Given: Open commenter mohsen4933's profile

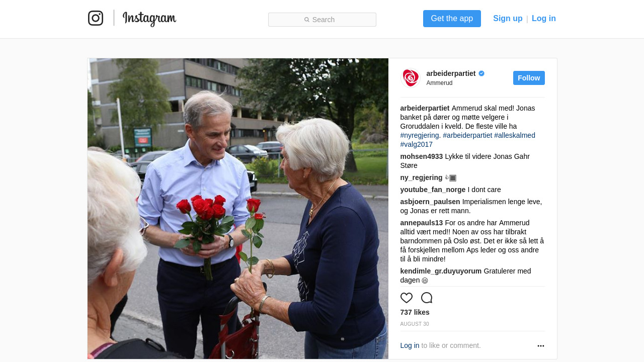Looking at the screenshot, I should click(422, 156).
